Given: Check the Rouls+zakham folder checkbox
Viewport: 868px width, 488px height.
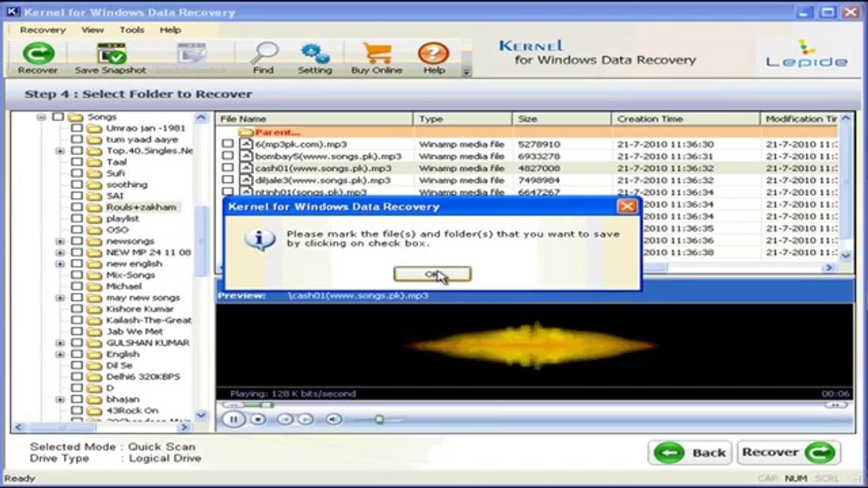Looking at the screenshot, I should tap(77, 207).
